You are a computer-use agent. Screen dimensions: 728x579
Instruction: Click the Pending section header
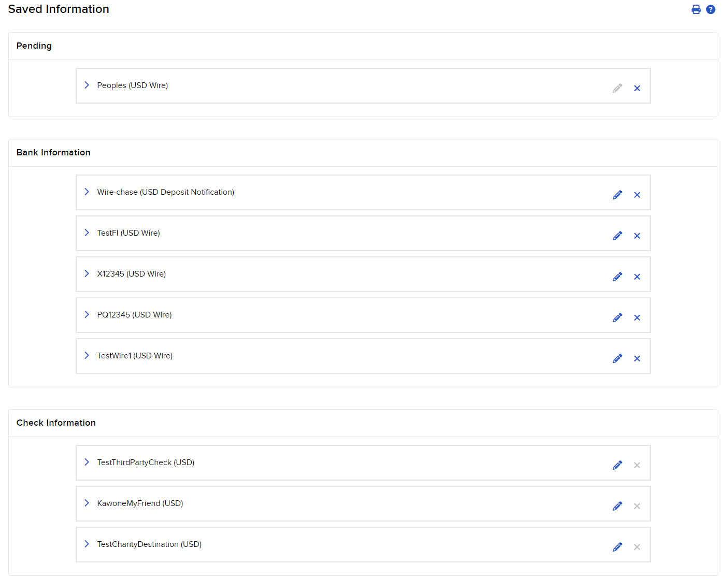pyautogui.click(x=34, y=46)
